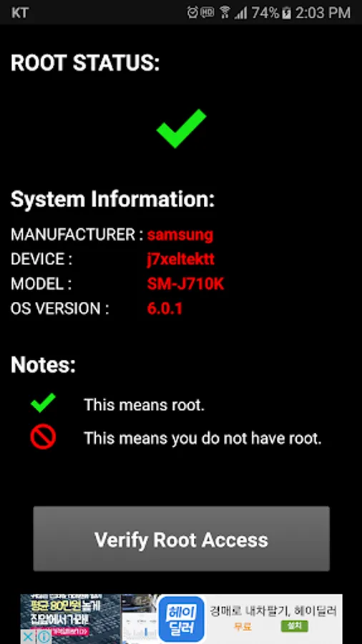Screen dimensions: 362x644
Task: Tap the red prohibited no-root icon
Action: 43,437
